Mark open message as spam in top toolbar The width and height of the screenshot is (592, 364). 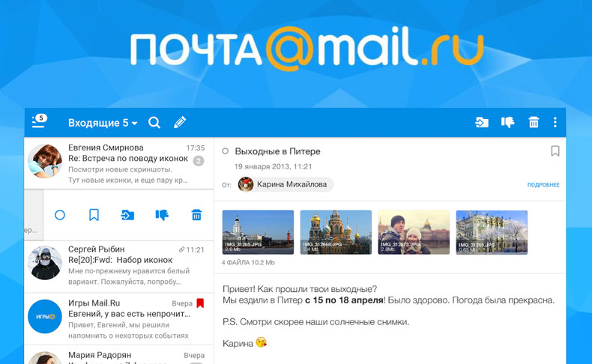pos(507,122)
